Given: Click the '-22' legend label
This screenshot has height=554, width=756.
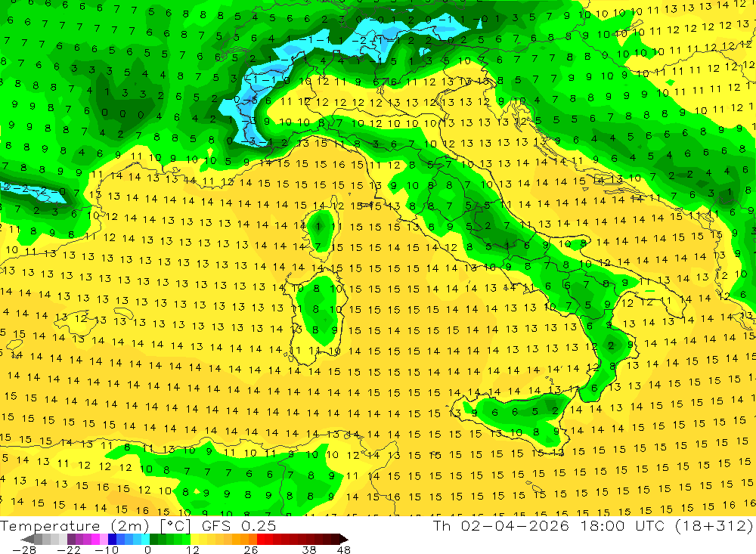Looking at the screenshot, I should tap(69, 549).
